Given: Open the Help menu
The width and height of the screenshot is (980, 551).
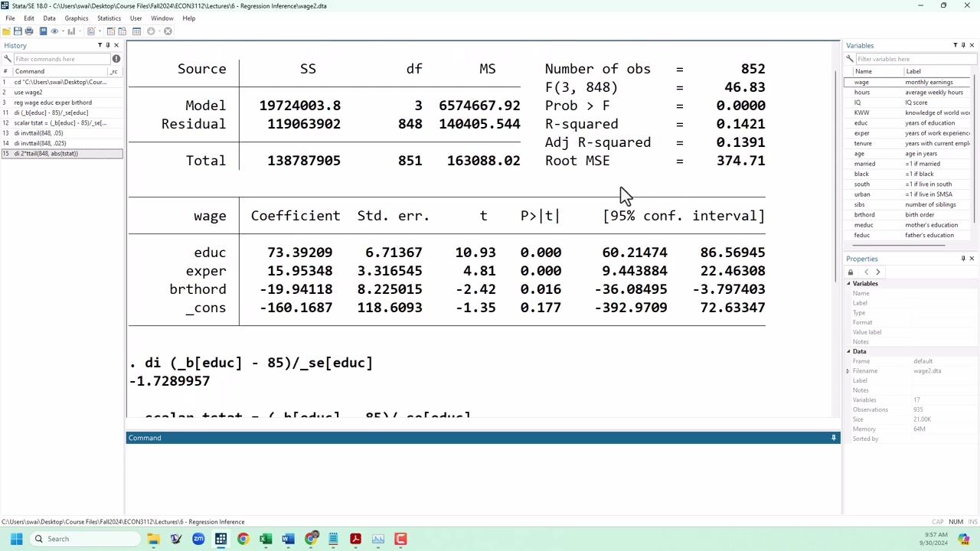Looking at the screenshot, I should [x=188, y=18].
